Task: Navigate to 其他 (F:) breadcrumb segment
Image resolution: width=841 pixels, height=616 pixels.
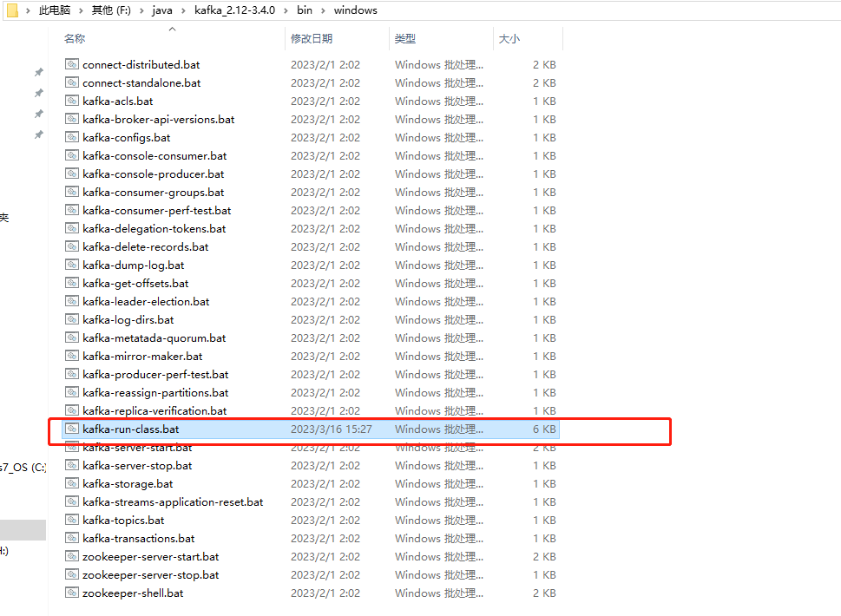Action: [x=111, y=10]
